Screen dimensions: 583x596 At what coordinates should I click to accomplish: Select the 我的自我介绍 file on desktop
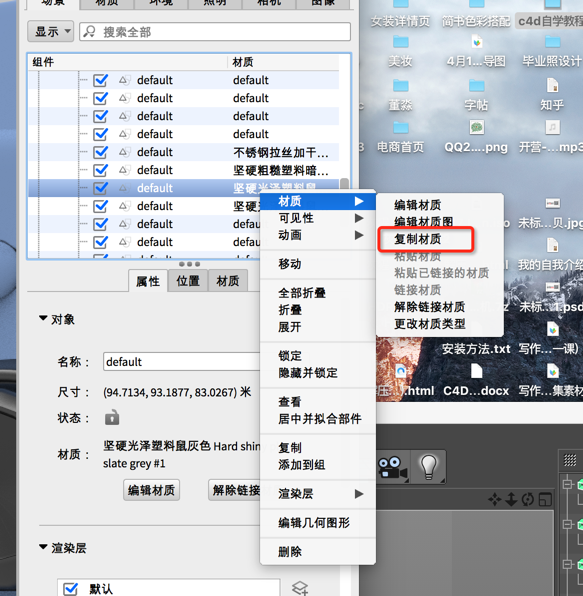coord(551,255)
